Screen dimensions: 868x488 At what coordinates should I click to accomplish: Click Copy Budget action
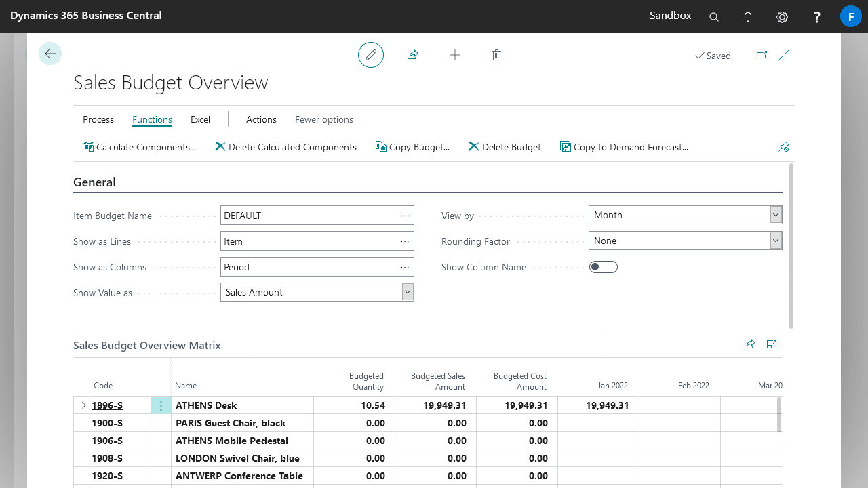coord(412,147)
